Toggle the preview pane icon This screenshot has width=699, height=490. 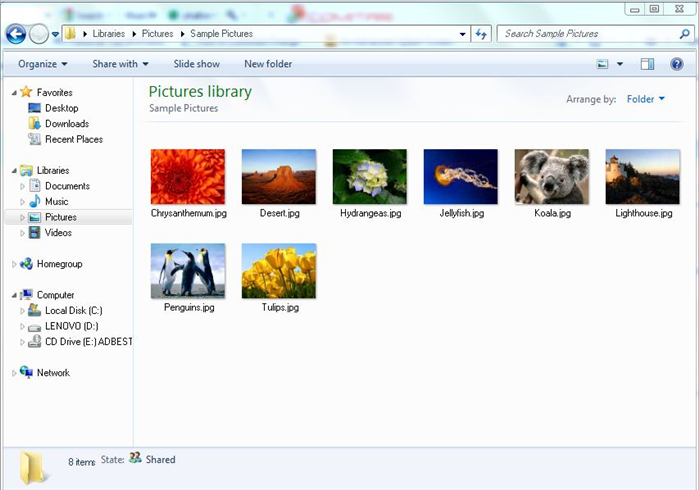point(647,64)
